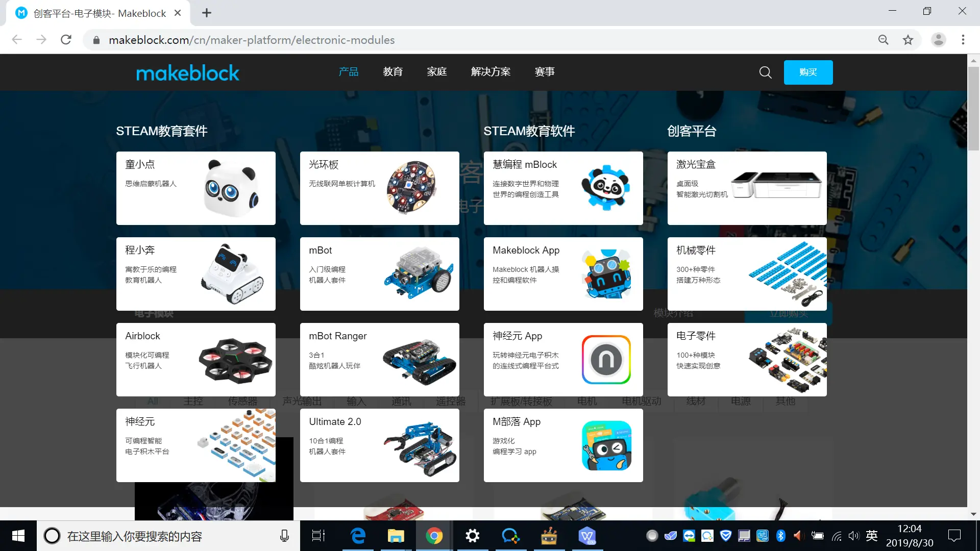Click the Makeblock App robot icon
Viewport: 980px width, 551px height.
tap(606, 273)
